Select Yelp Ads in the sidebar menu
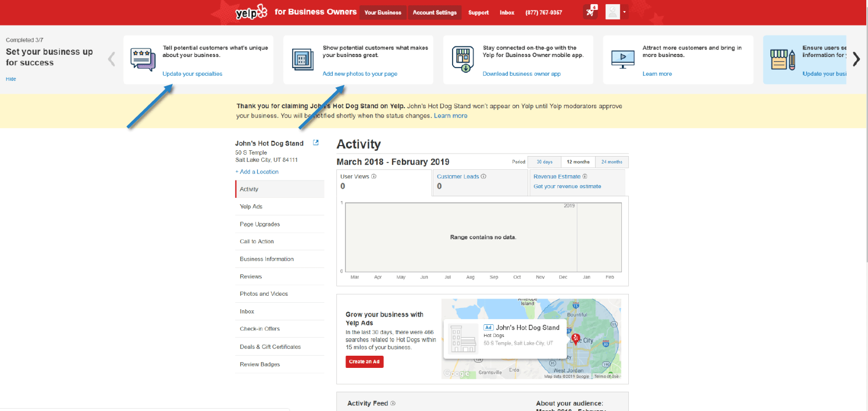This screenshot has height=411, width=868. [x=280, y=207]
